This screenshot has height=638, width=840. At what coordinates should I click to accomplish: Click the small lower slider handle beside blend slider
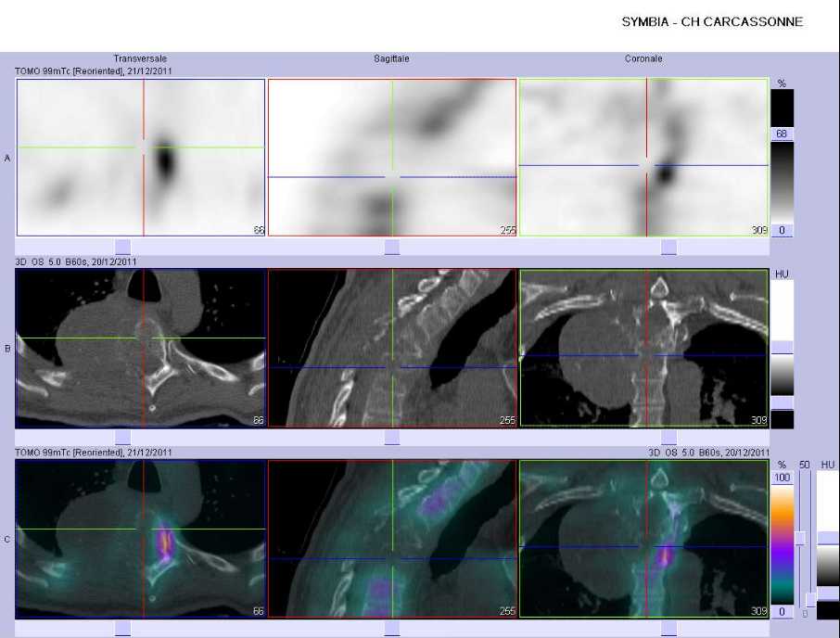tap(810, 599)
